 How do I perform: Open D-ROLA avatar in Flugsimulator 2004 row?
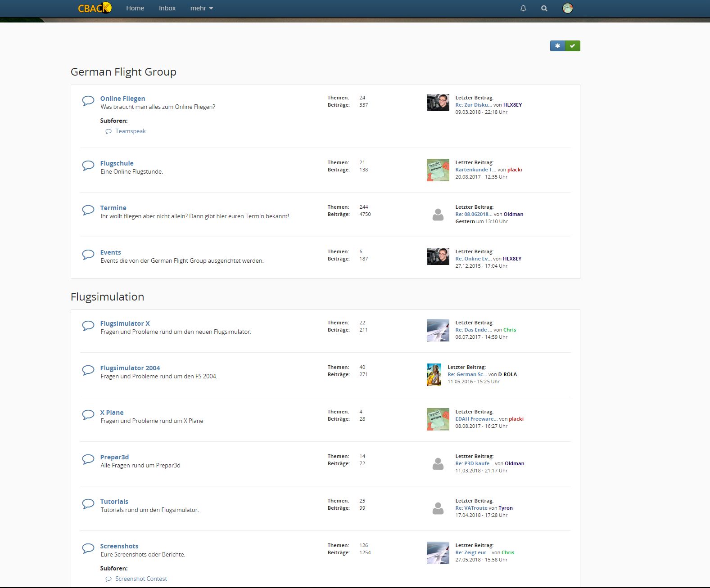tap(434, 375)
